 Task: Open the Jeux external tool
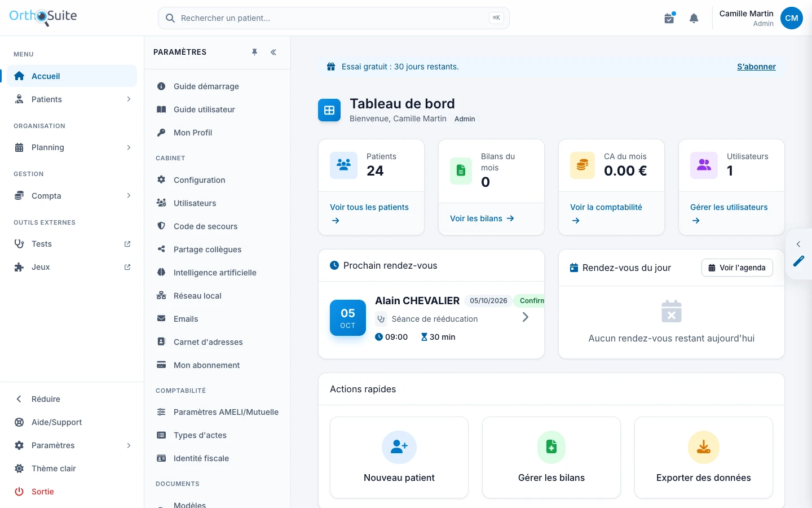(x=72, y=267)
